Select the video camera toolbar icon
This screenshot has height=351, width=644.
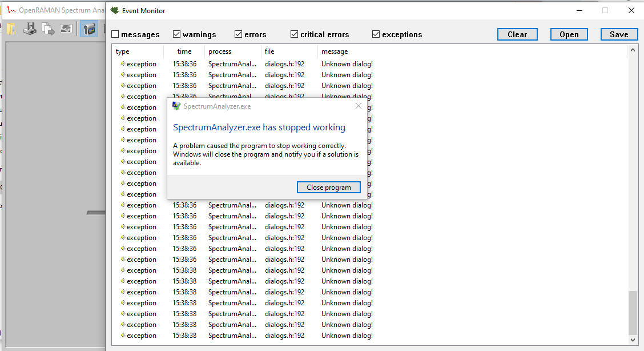(x=88, y=29)
